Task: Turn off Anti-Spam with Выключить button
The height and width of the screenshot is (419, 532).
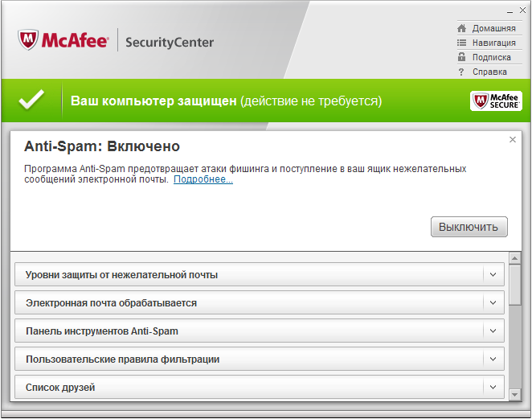Action: click(x=469, y=227)
